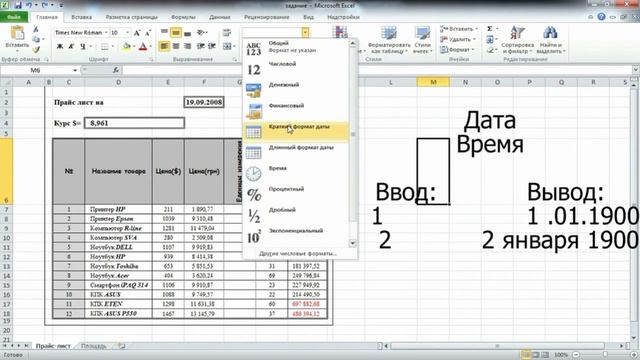The width and height of the screenshot is (640, 360).
Task: Switch to the Вставка ribbon tab
Action: pos(81,17)
